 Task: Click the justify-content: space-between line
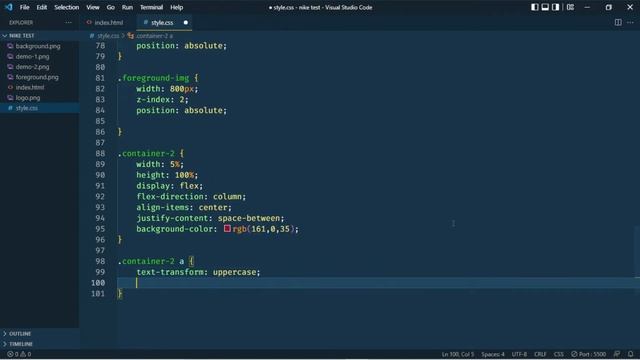210,218
